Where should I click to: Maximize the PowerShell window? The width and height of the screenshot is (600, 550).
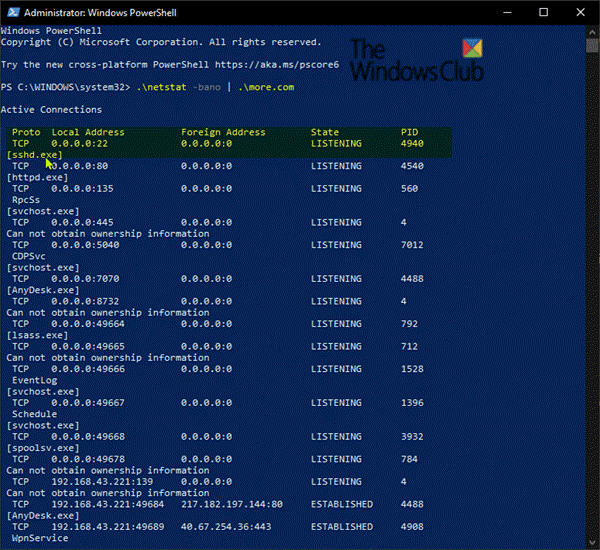tap(543, 13)
